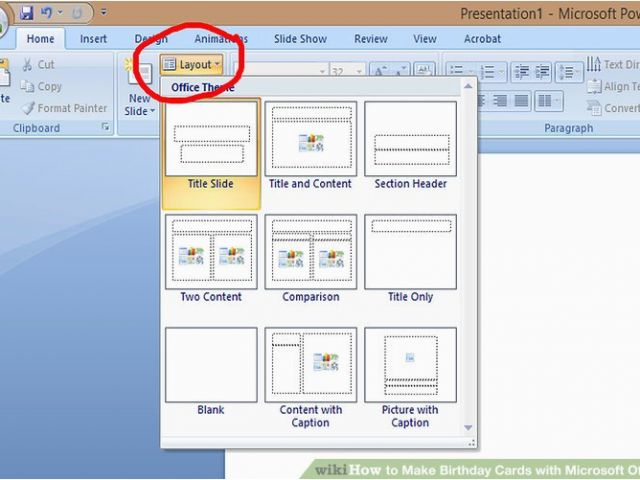Viewport: 640px width, 480px height.
Task: Pick Picture with Caption layout
Action: 410,378
